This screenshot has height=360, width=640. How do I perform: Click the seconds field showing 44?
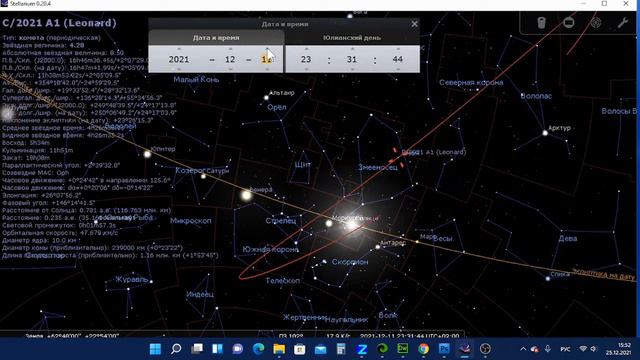(x=398, y=60)
